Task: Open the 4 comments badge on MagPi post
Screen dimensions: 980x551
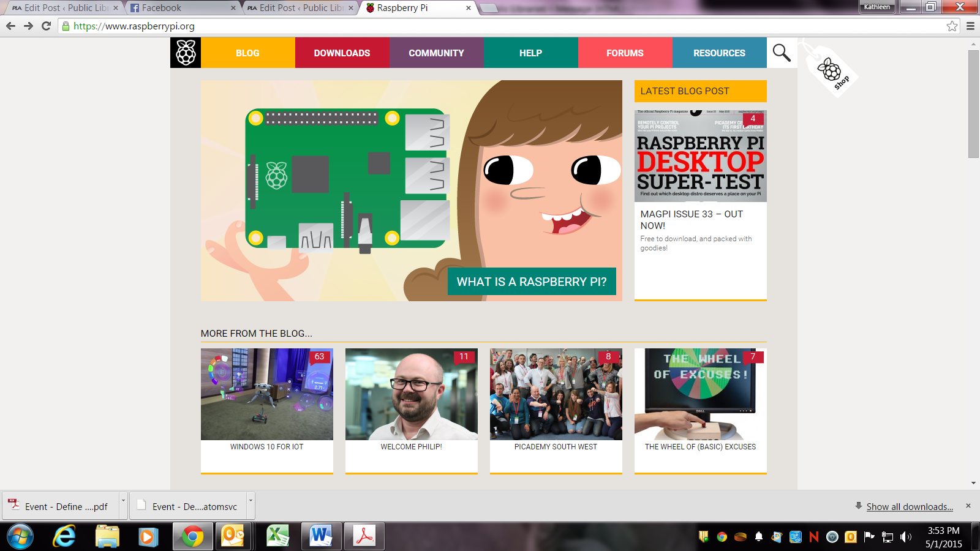Action: coord(753,118)
